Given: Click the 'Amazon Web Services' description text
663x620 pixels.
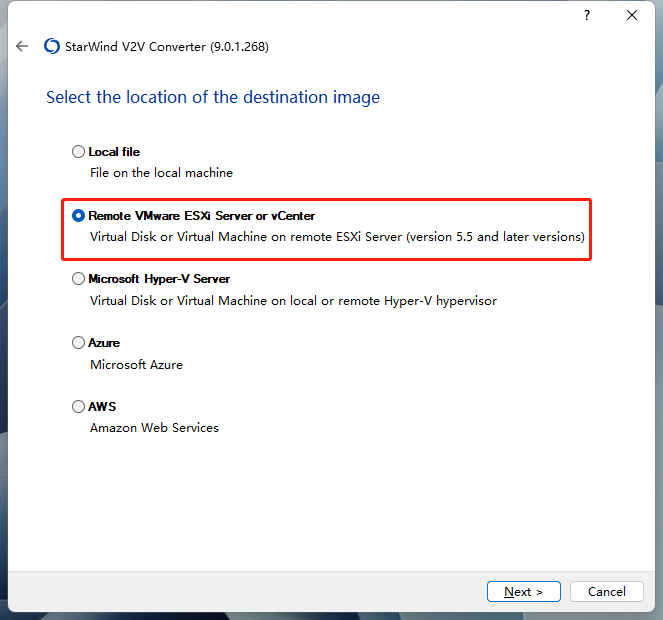Looking at the screenshot, I should click(154, 428).
